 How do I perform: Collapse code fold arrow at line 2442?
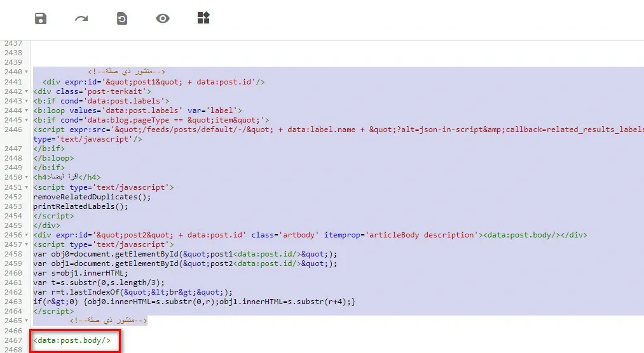pos(27,91)
